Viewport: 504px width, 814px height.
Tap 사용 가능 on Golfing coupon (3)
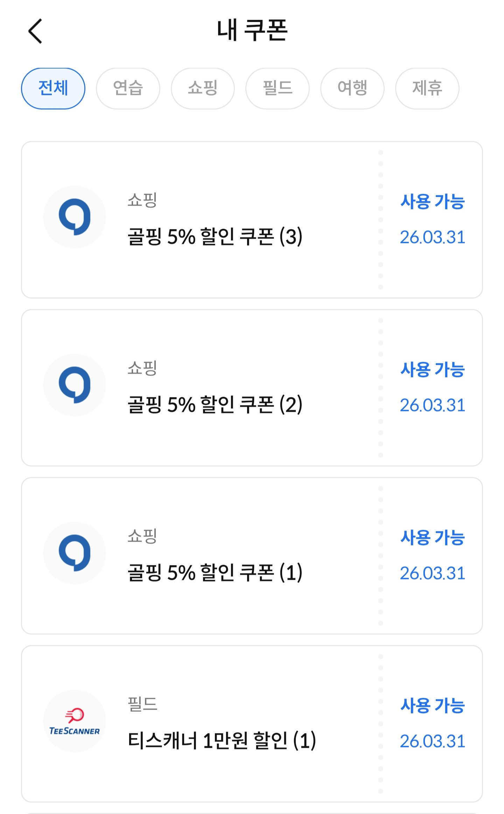[433, 202]
